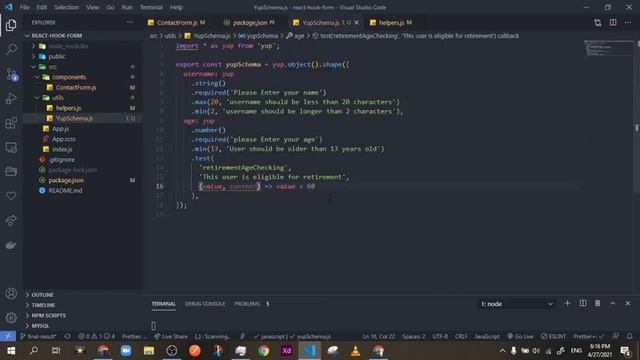Split the editor right
The image size is (640, 360).
(x=613, y=23)
